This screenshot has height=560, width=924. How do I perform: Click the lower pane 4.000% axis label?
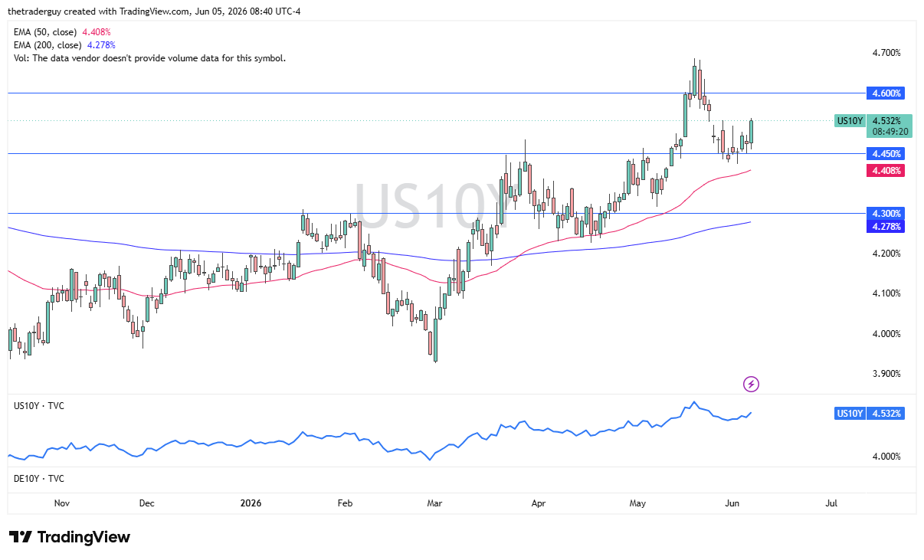coord(886,457)
